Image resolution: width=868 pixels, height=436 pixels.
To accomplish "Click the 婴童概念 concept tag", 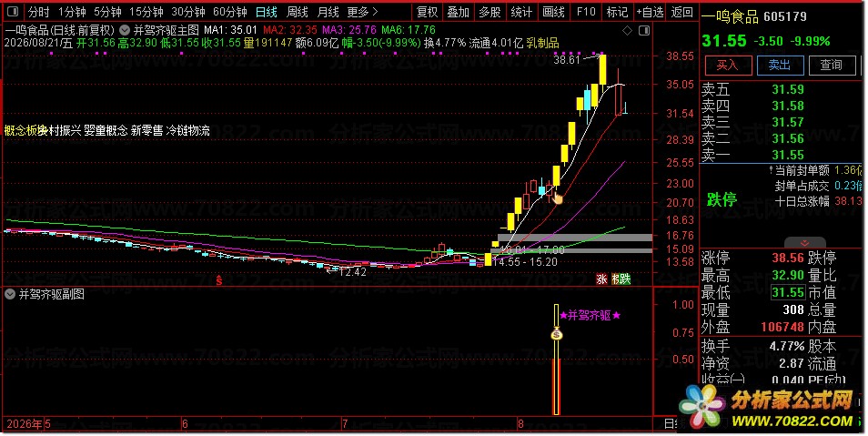I will click(106, 131).
